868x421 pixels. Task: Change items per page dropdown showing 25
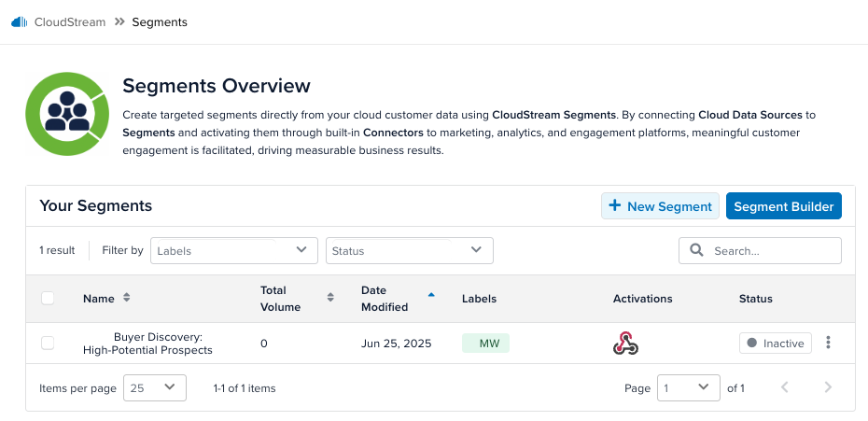(154, 387)
